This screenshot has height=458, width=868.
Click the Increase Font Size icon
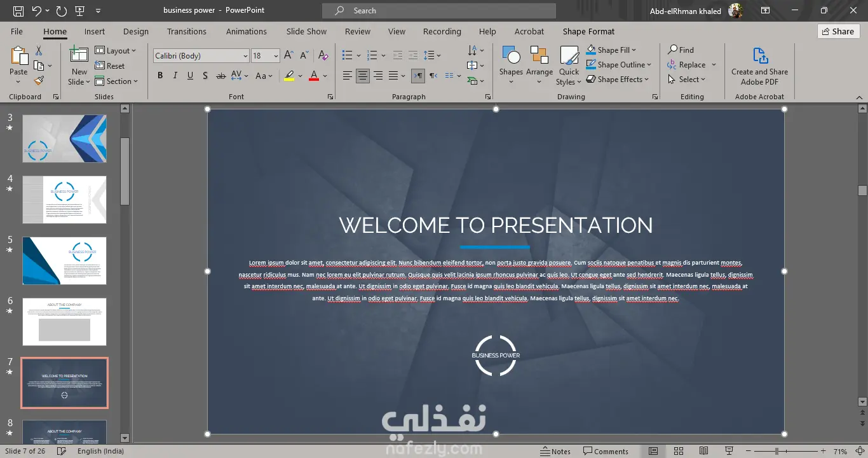pos(288,56)
